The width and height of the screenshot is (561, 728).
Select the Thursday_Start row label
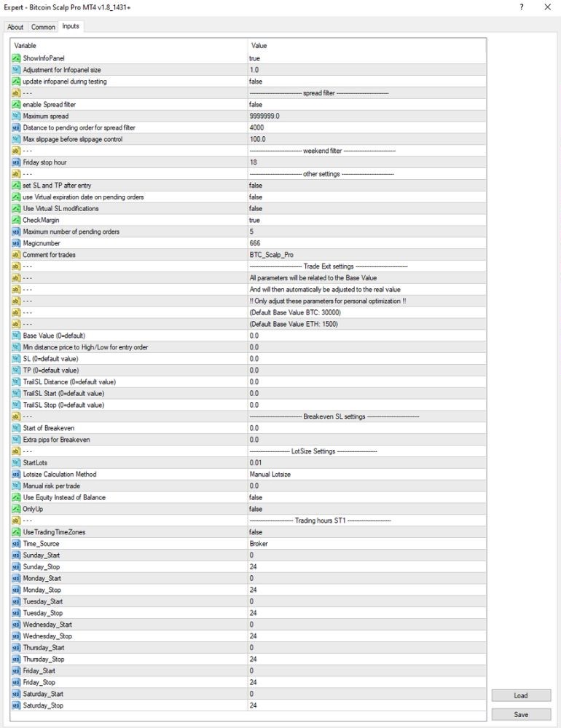point(44,648)
